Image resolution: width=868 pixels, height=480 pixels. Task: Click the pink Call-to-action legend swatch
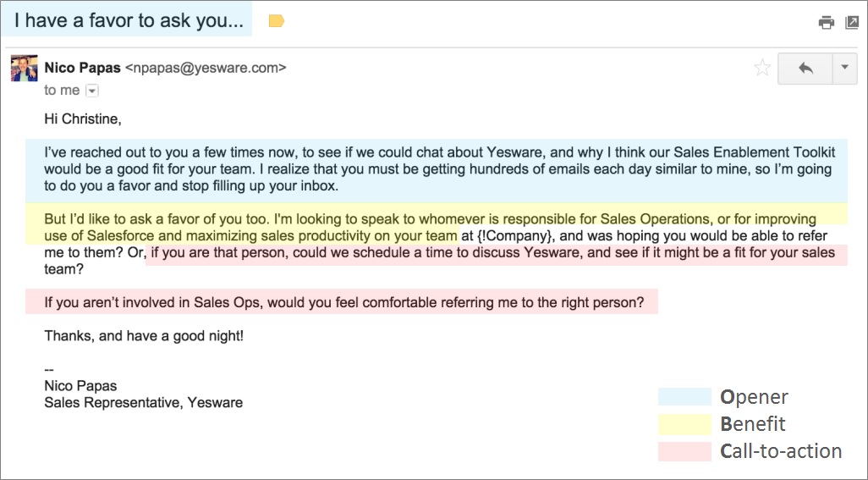684,451
